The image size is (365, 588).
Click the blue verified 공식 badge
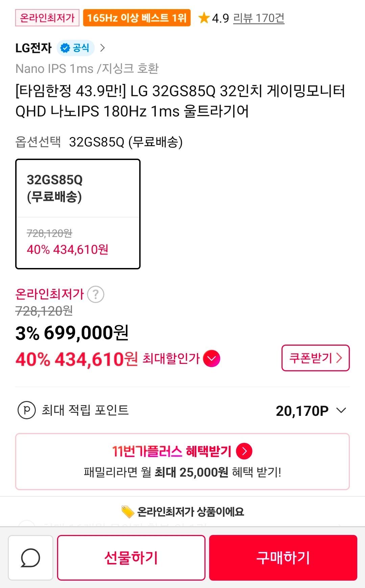(75, 48)
